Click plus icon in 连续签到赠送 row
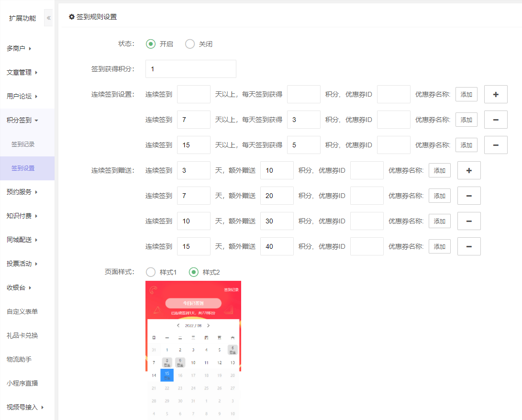This screenshot has height=420, width=522. click(469, 170)
